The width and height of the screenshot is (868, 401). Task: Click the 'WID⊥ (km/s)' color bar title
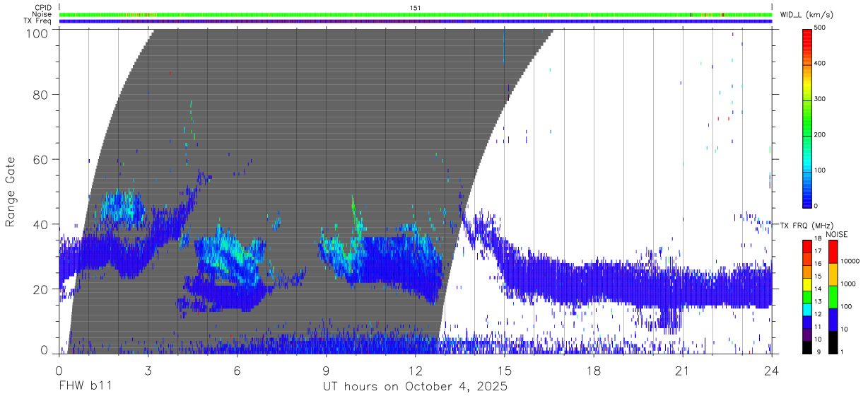click(x=806, y=15)
